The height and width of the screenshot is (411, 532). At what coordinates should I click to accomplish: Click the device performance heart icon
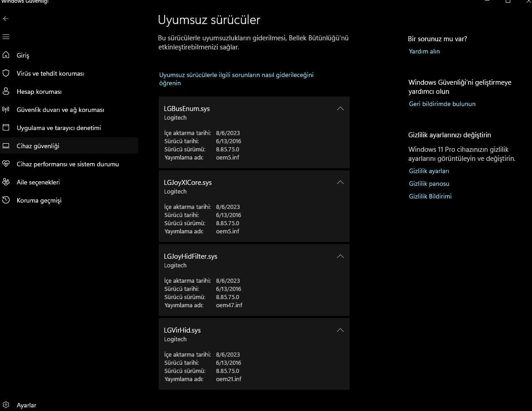click(6, 164)
